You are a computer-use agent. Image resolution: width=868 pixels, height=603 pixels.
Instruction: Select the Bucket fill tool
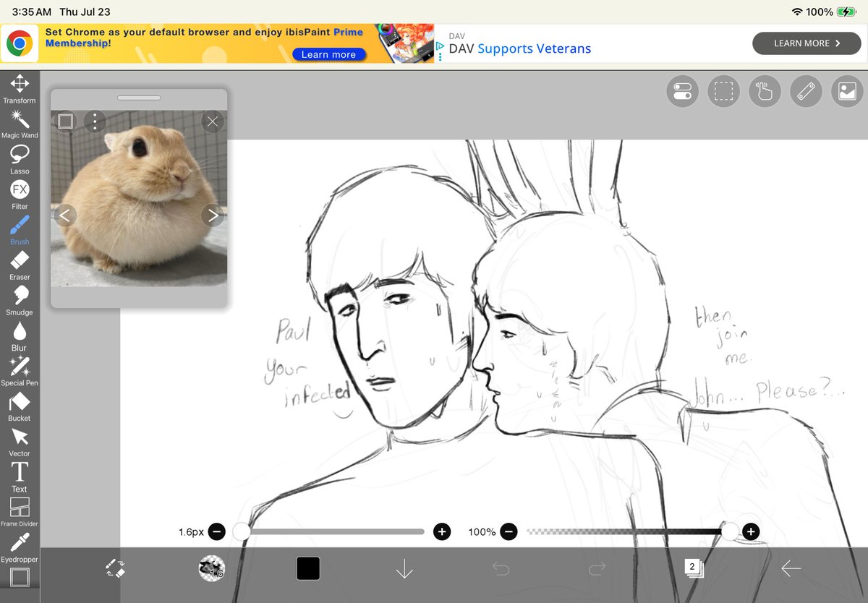20,406
